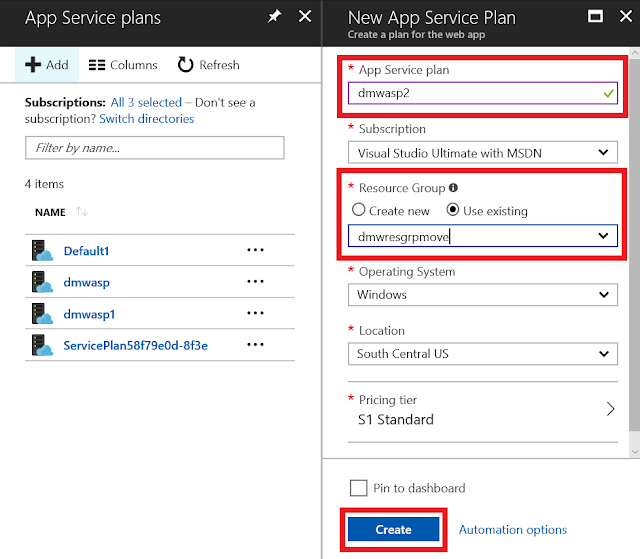This screenshot has width=640, height=559.
Task: Click the blue Create button
Action: [x=393, y=530]
